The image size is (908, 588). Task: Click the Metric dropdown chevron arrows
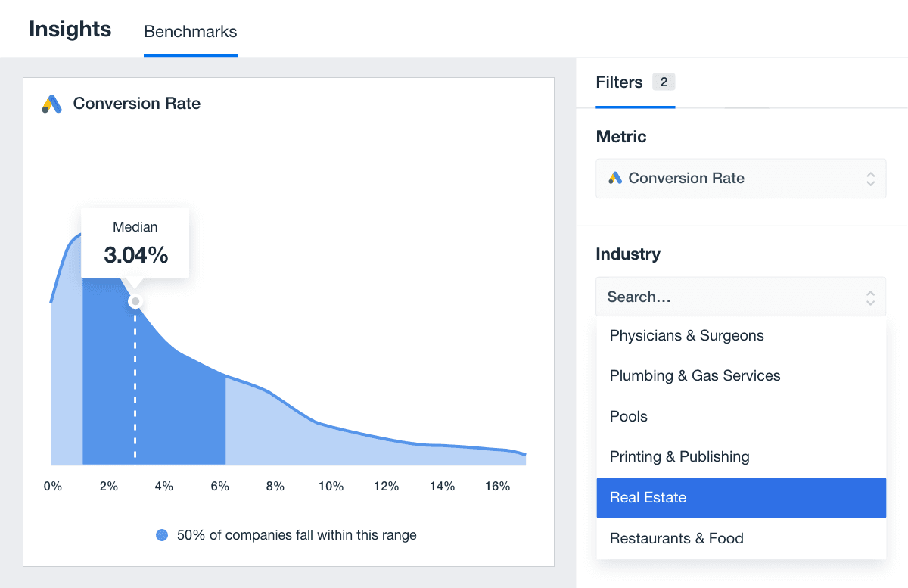[x=870, y=179]
